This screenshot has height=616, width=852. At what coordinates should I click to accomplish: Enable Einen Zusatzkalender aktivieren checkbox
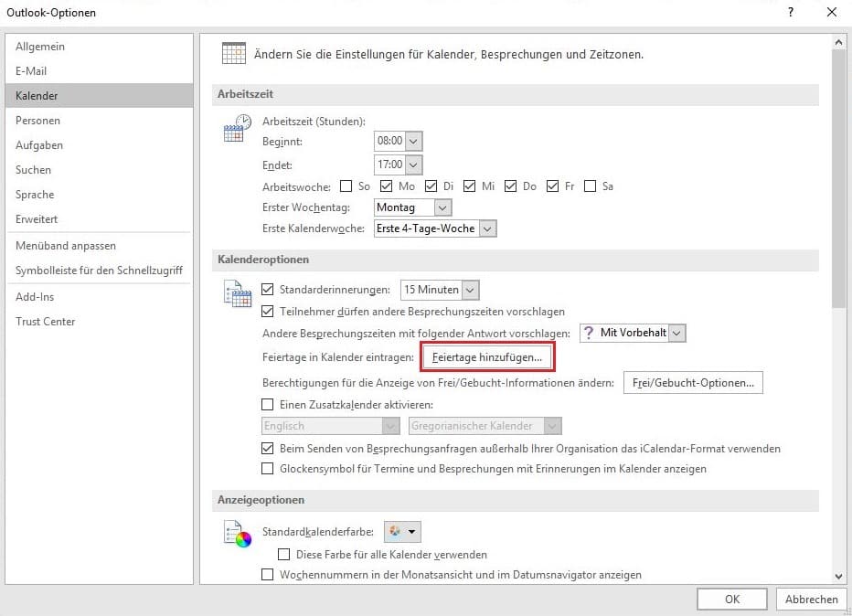[x=267, y=404]
